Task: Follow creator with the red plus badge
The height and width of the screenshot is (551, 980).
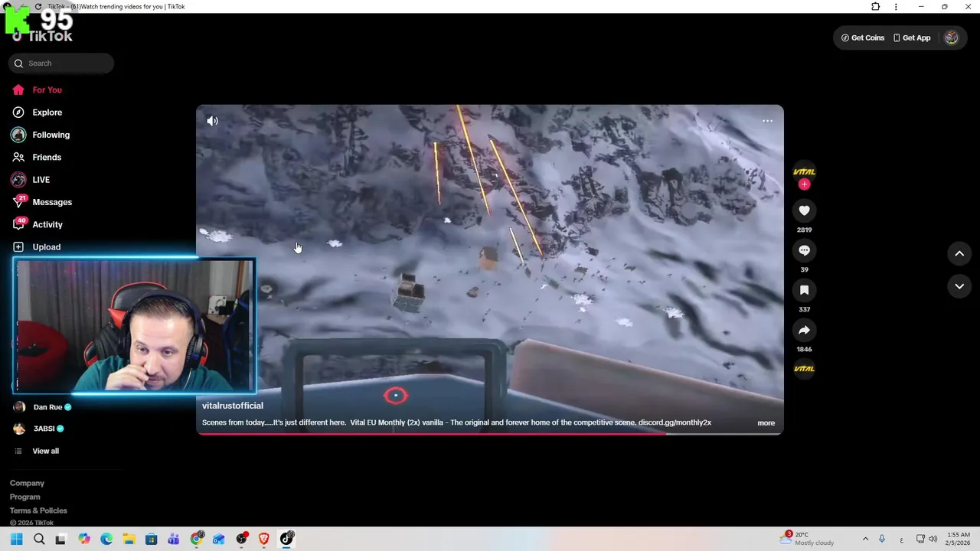Action: (804, 184)
